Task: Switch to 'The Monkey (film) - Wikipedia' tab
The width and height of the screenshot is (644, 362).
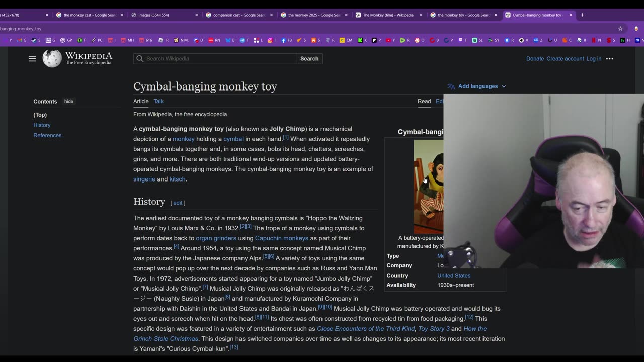Action: coord(388,15)
